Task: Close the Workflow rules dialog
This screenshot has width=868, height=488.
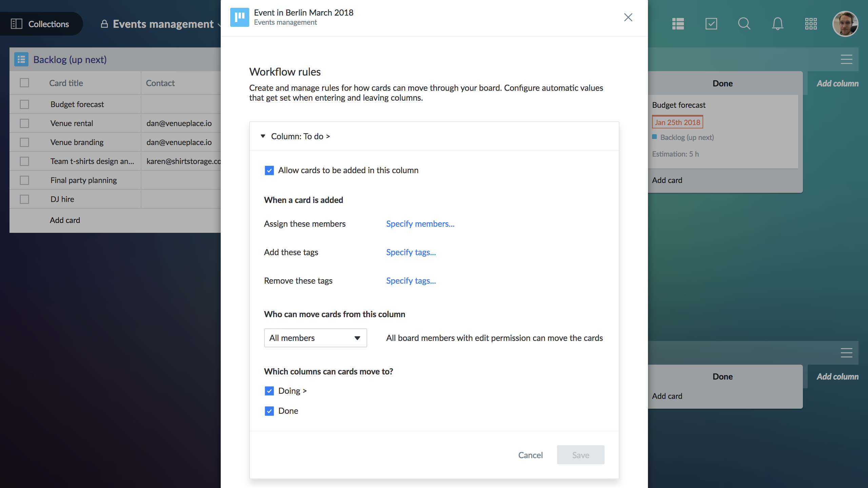Action: pos(628,17)
